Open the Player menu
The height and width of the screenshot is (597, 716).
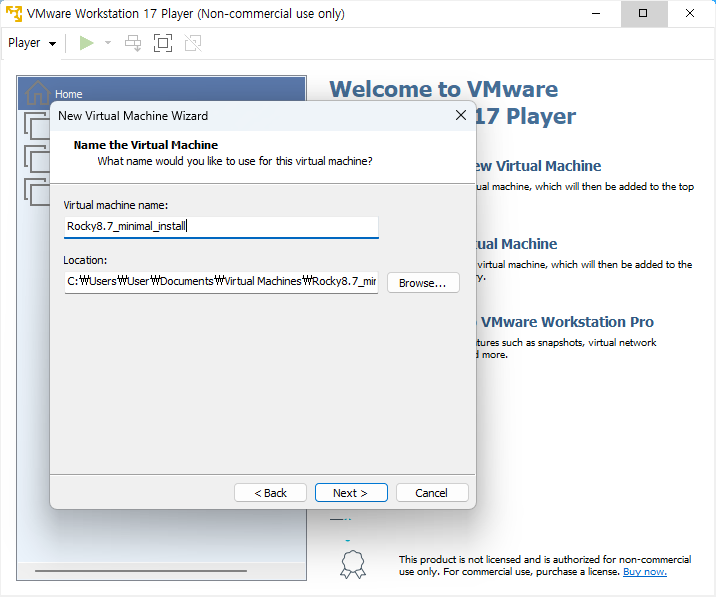(x=32, y=43)
